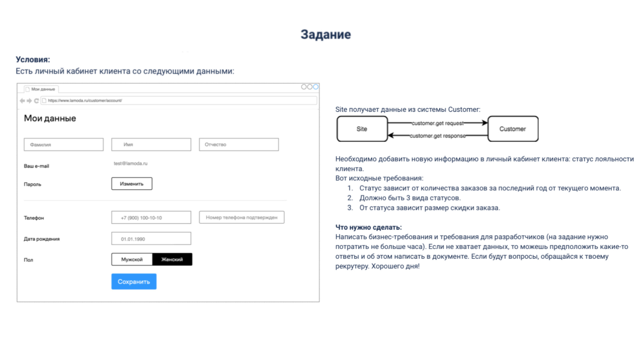Toggle the phone confirmation status field
Viewport: 644px width, 362px height.
pyautogui.click(x=241, y=217)
